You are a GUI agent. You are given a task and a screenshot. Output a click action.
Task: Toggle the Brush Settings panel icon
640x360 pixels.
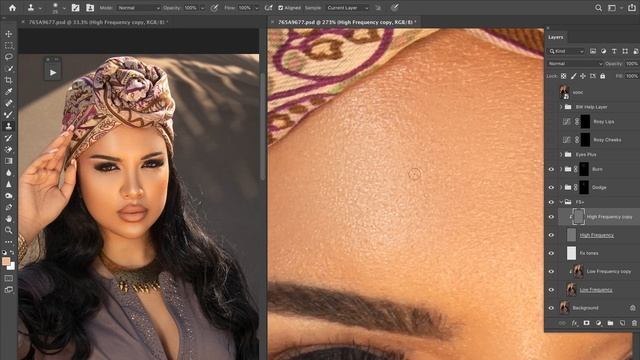tap(76, 8)
